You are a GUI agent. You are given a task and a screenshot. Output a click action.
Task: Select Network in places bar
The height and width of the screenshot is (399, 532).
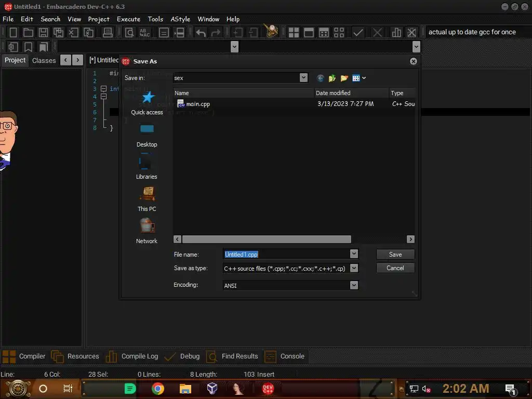tap(147, 231)
